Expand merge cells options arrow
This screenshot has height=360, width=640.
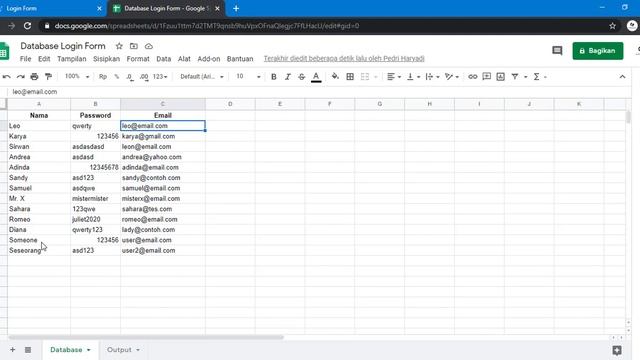tap(376, 77)
